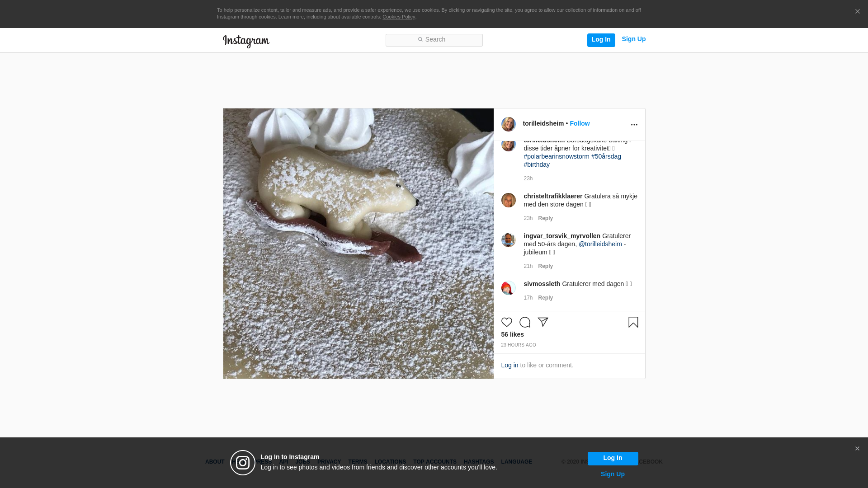This screenshot has height=488, width=868.
Task: Like the post with heart icon
Action: pos(507,322)
